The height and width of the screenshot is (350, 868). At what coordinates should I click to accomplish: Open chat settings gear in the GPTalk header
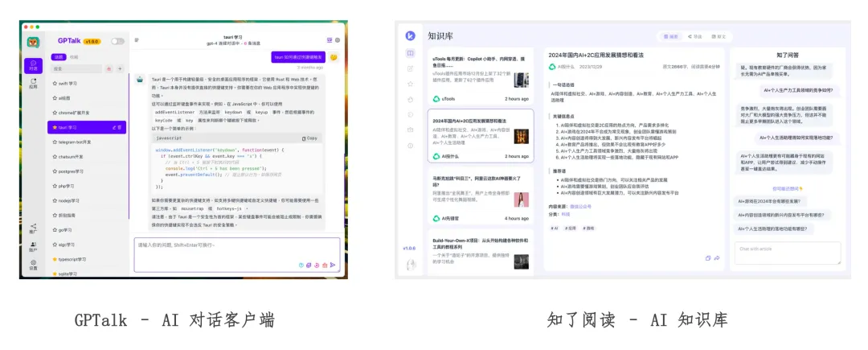338,40
